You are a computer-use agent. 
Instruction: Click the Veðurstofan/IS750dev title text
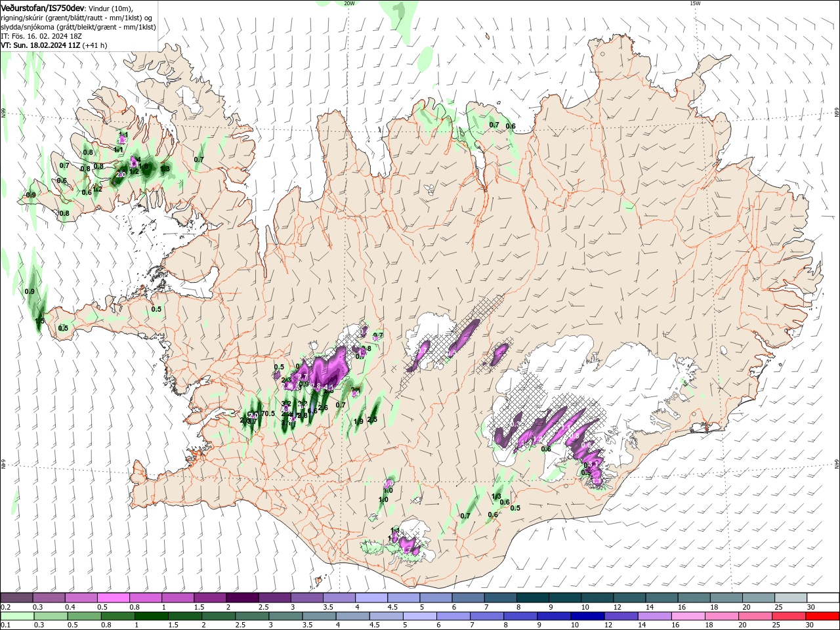[43, 7]
